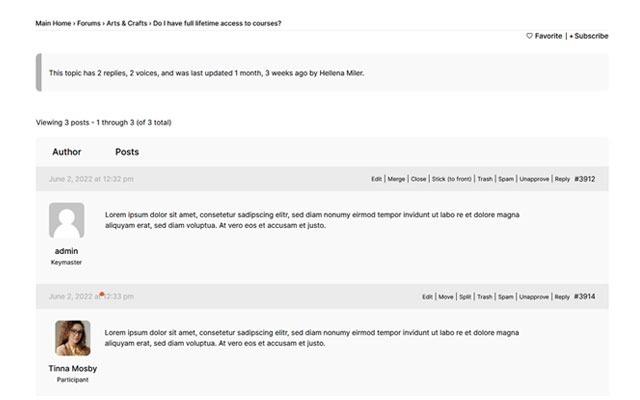Open permalink #3914
The height and width of the screenshot is (400, 640).
tap(585, 296)
